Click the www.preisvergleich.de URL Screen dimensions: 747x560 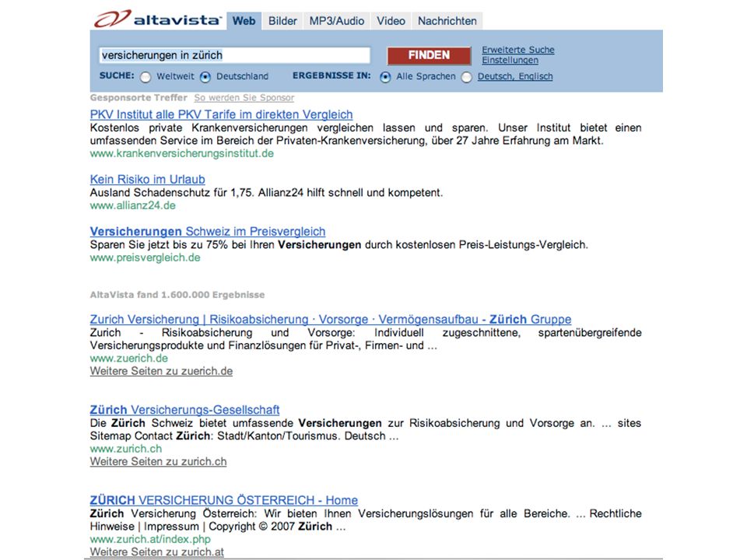point(146,257)
